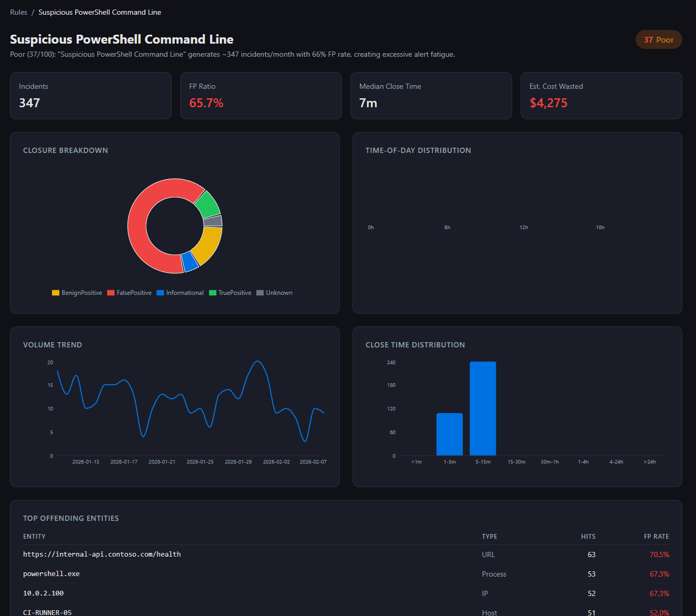This screenshot has height=616, width=696.
Task: Click the 37 Poor score badge
Action: click(658, 40)
